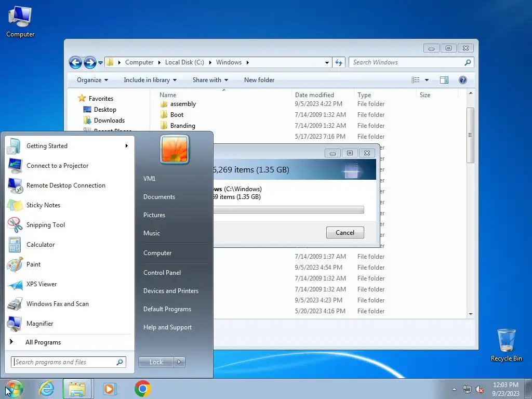Select the Branding folder
Viewport: 532px width, 399px height.
(x=182, y=126)
